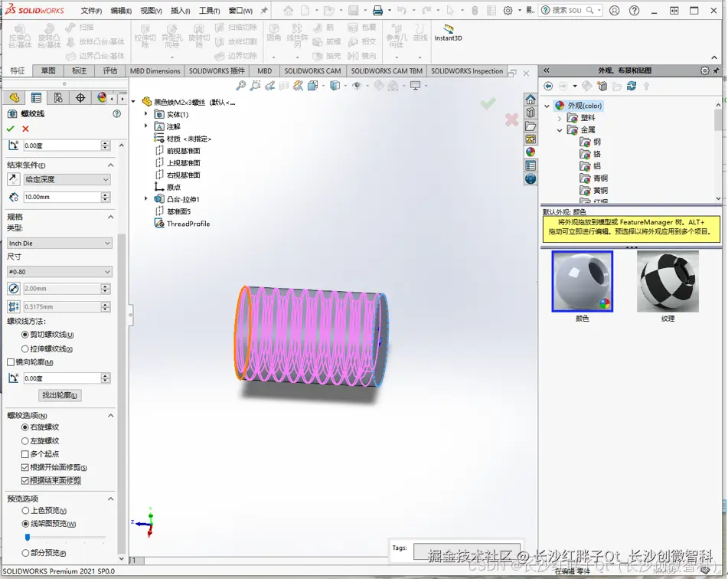This screenshot has width=728, height=579.
Task: Collapse the 金属 appearance folder
Action: point(560,130)
